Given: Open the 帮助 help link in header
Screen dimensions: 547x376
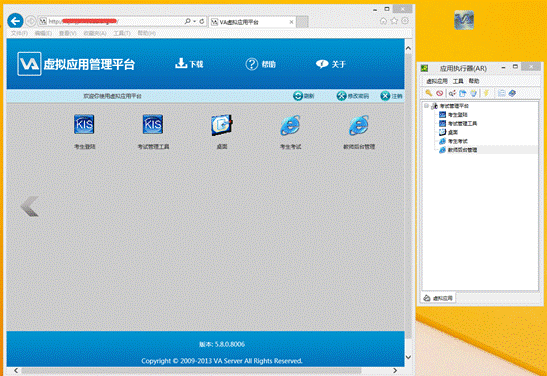Looking at the screenshot, I should click(261, 64).
